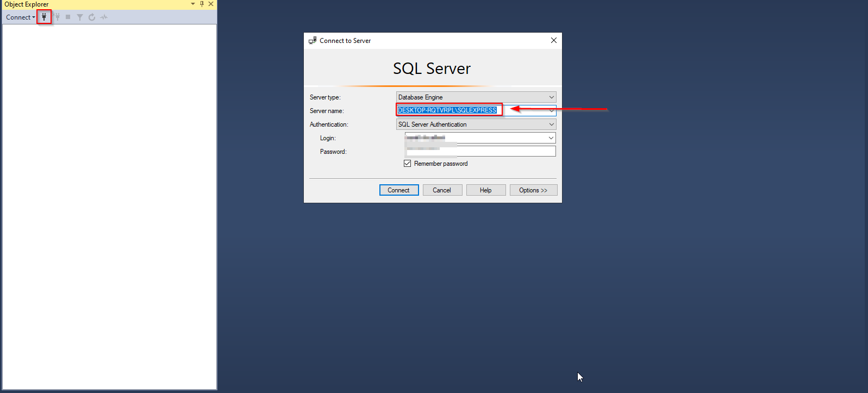
Task: Toggle the Remember password checkbox
Action: click(x=407, y=163)
